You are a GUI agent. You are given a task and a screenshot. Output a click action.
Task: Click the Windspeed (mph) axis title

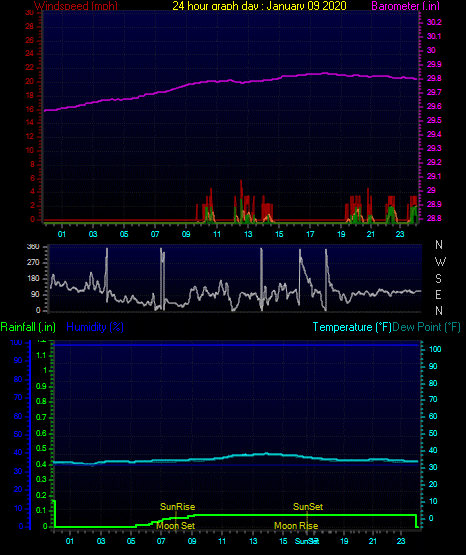(75, 6)
